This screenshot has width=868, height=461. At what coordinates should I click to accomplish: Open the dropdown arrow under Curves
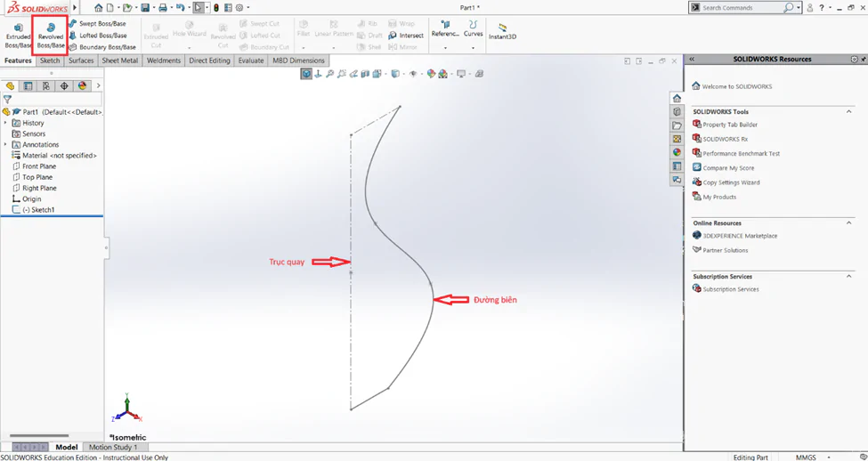473,48
